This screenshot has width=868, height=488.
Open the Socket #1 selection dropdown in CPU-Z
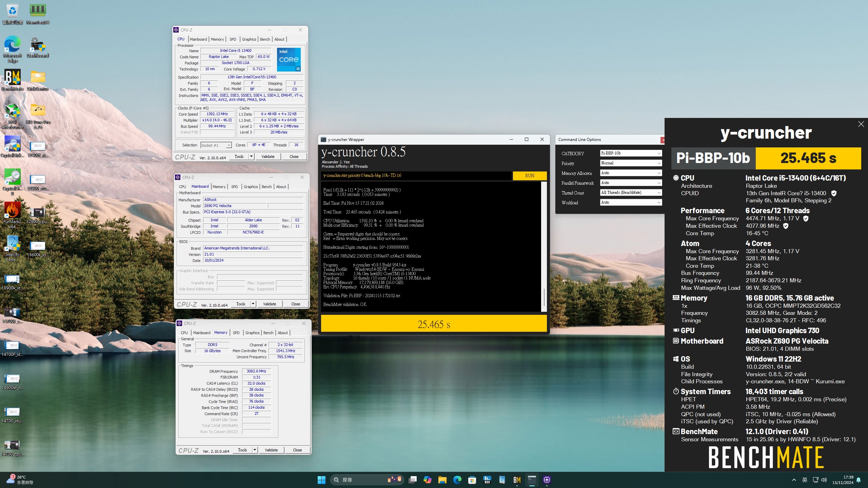[x=216, y=145]
